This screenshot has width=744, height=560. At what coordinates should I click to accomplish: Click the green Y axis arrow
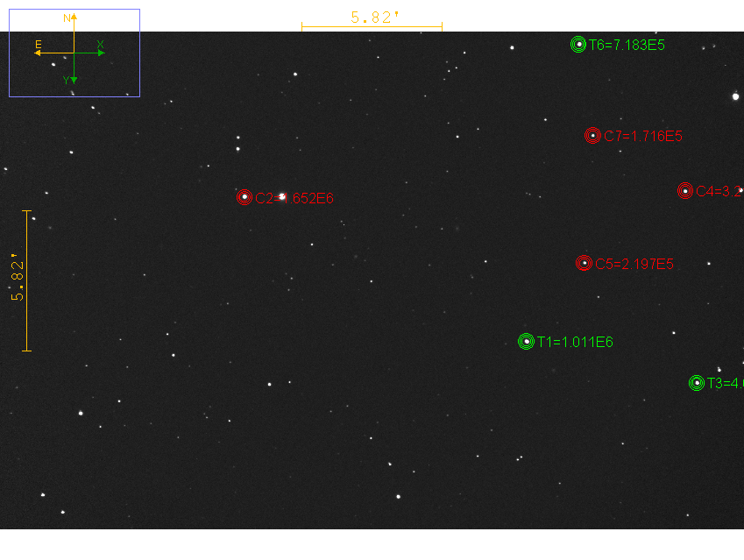click(74, 79)
